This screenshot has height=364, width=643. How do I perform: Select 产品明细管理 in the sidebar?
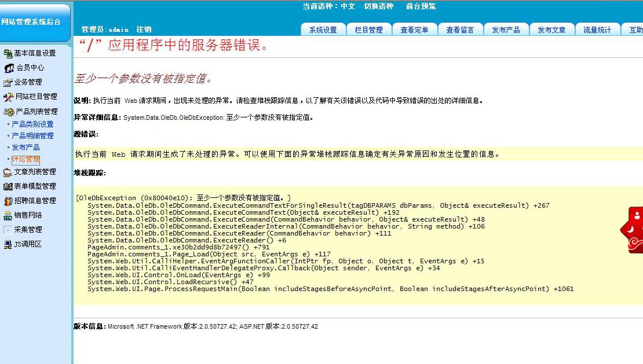[32, 136]
